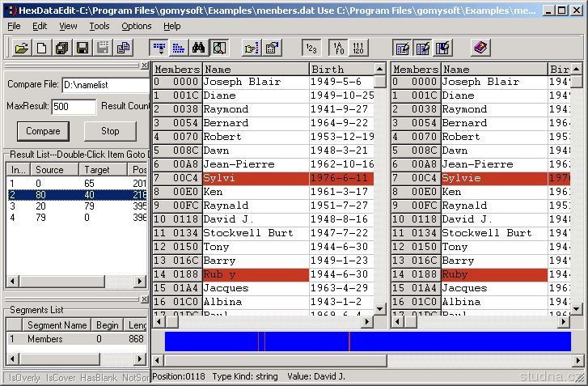Click up arrow of left table scrollbar
The height and width of the screenshot is (386, 588).
pyautogui.click(x=380, y=69)
